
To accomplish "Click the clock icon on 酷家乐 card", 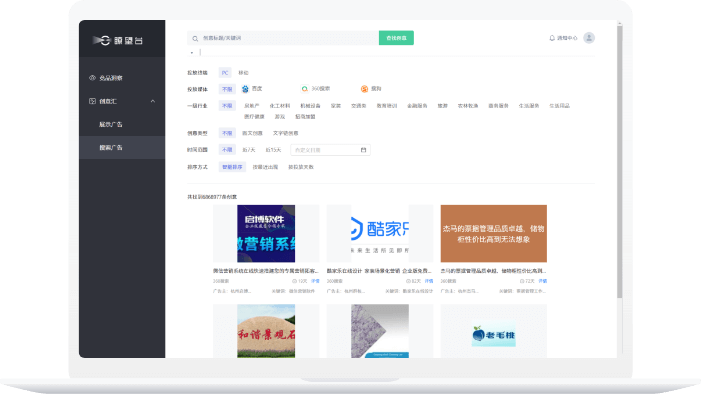I will (x=408, y=281).
